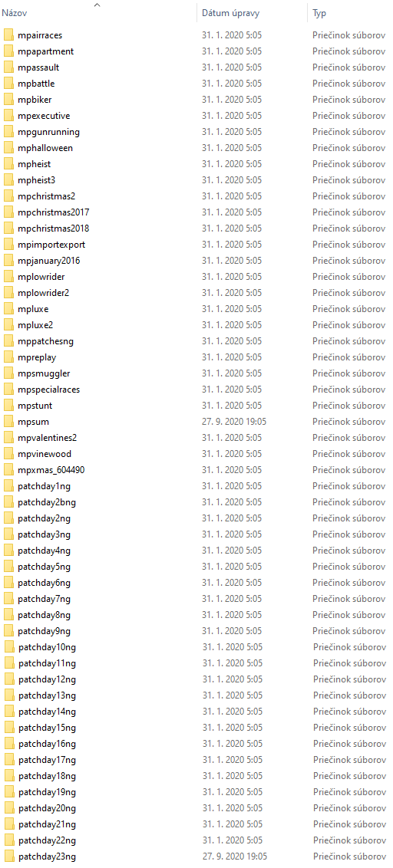Select the mpimportexport folder name

click(x=51, y=245)
